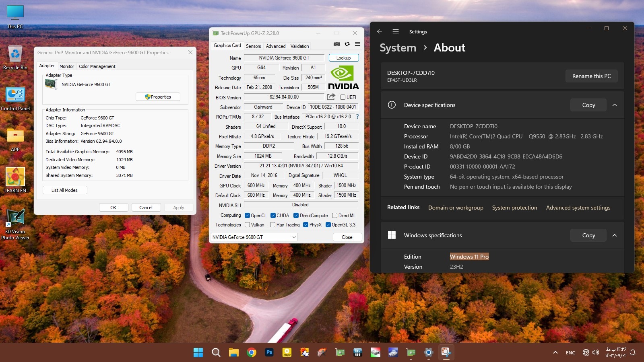
Task: Click the Lookup button
Action: point(343,58)
